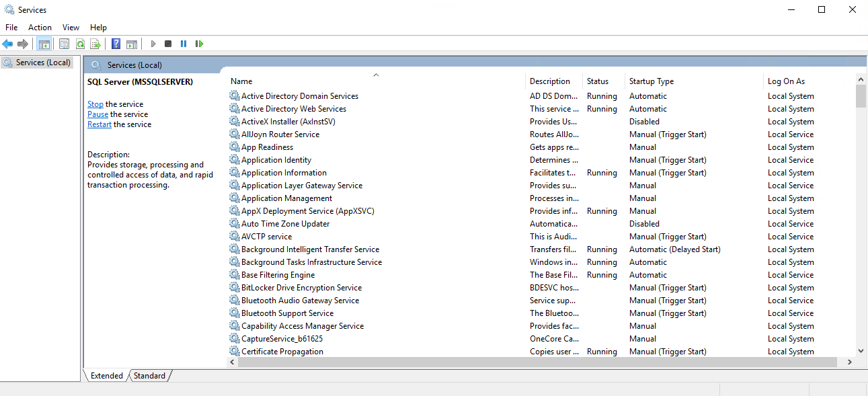Click the Show/Hide Console Tree toolbar icon
Viewport: 868px width, 396px height.
pos(44,44)
